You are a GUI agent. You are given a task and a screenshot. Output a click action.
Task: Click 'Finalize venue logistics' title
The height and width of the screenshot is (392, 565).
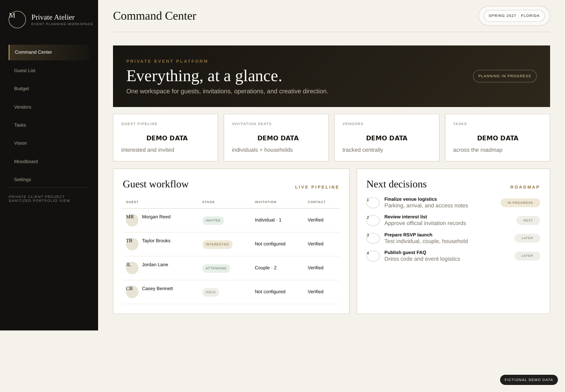(x=410, y=199)
